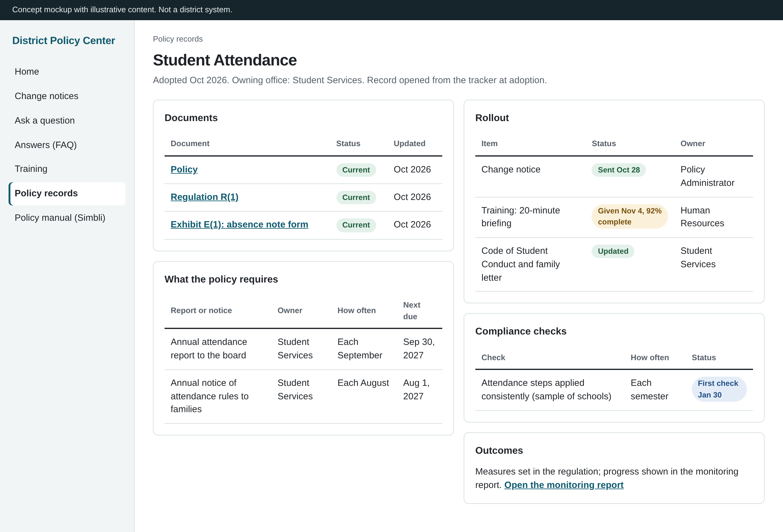Image resolution: width=783 pixels, height=532 pixels.
Task: Click the Compliance checks heading
Action: pyautogui.click(x=521, y=331)
